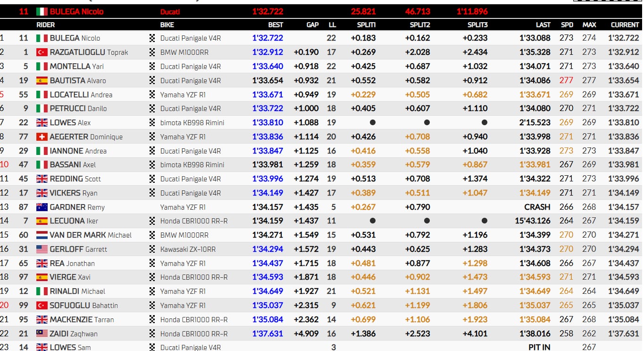Click the last lap time 15'43.126
The width and height of the screenshot is (644, 351).
click(x=533, y=221)
